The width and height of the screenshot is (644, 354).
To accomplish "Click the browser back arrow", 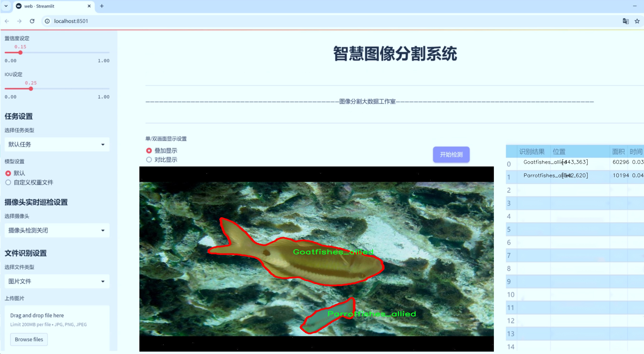I will coord(7,21).
